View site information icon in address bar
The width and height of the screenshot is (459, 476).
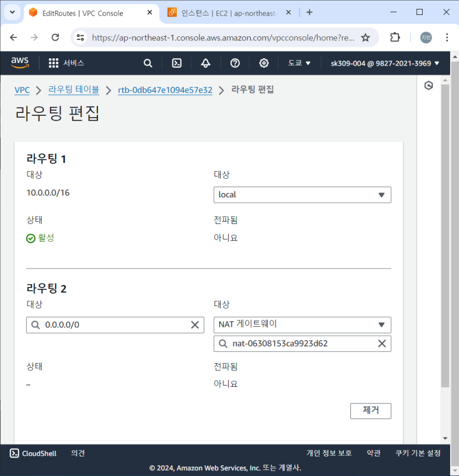[80, 37]
